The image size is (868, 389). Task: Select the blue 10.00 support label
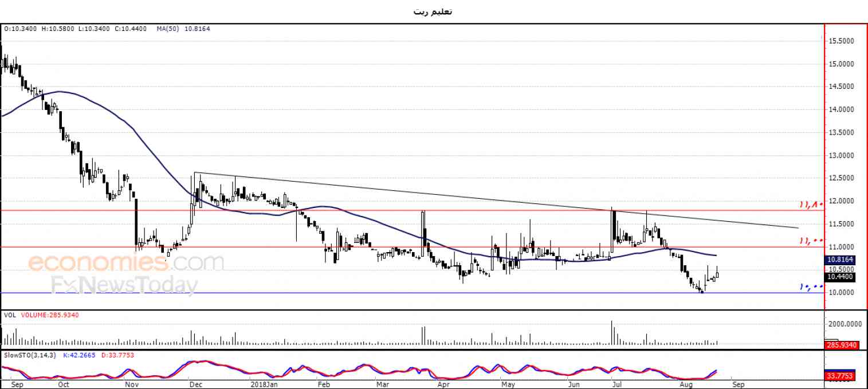[811, 286]
